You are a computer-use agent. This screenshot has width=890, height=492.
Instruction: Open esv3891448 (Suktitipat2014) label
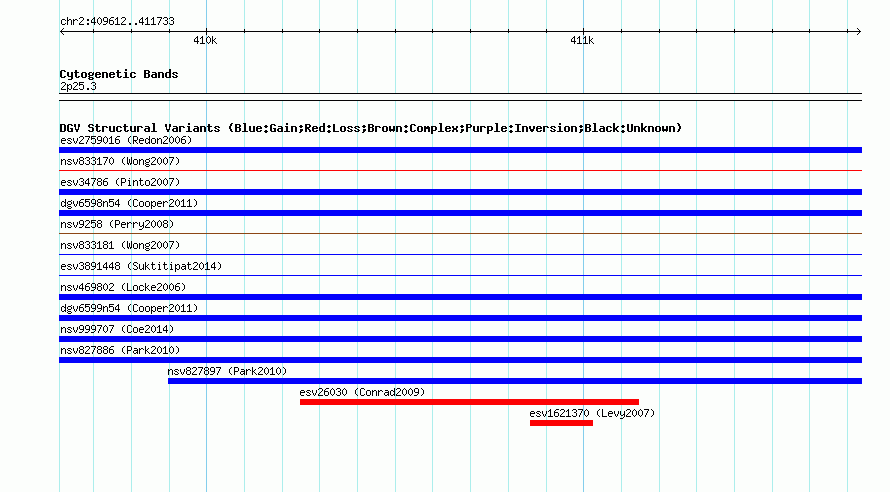click(141, 266)
